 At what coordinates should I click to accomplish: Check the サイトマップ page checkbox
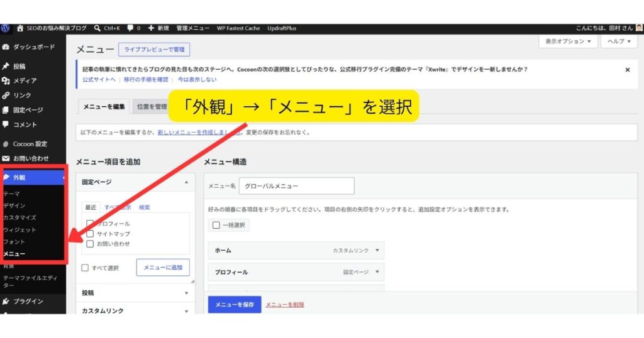(90, 234)
